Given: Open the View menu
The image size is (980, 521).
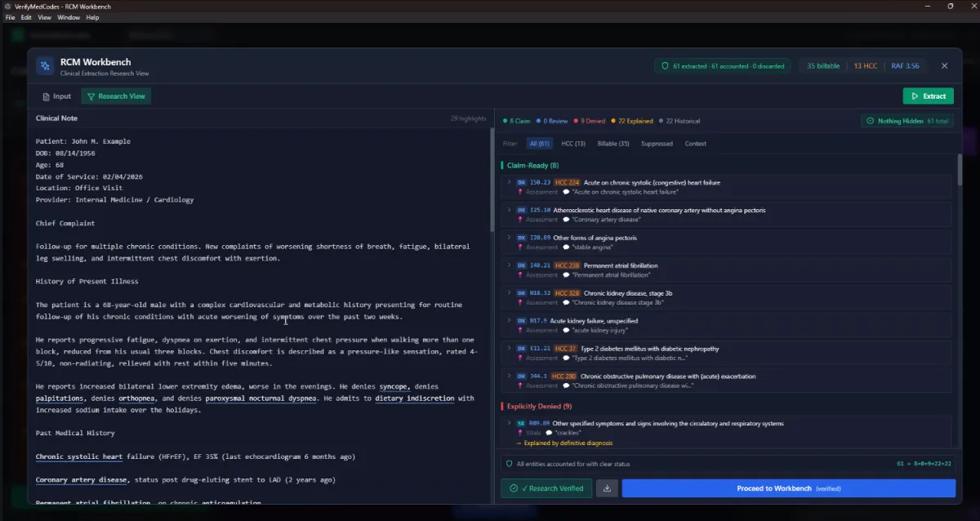Looking at the screenshot, I should click(44, 17).
